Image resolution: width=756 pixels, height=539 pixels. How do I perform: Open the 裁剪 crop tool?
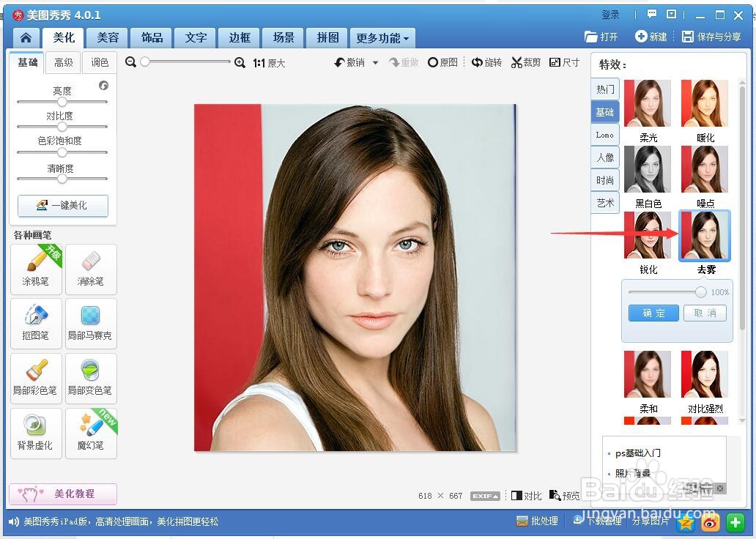[x=526, y=62]
